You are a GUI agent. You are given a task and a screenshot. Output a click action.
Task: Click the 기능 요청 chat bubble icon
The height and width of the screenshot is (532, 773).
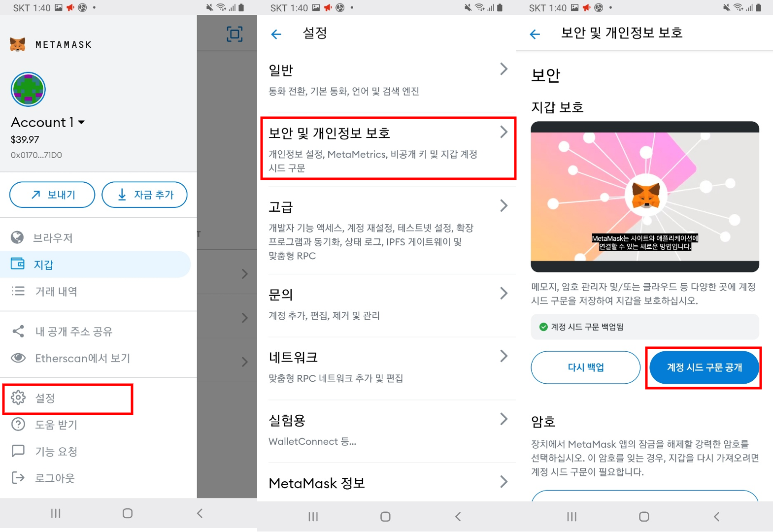point(18,451)
